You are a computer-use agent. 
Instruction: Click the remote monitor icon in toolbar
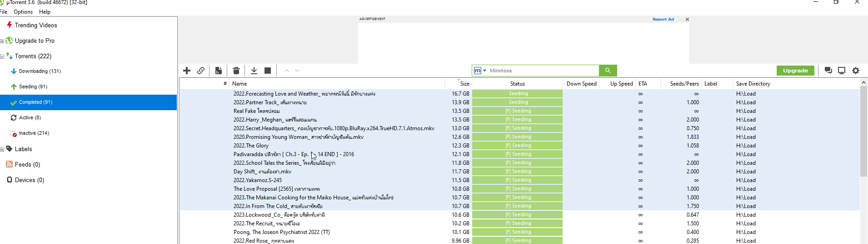coord(842,71)
